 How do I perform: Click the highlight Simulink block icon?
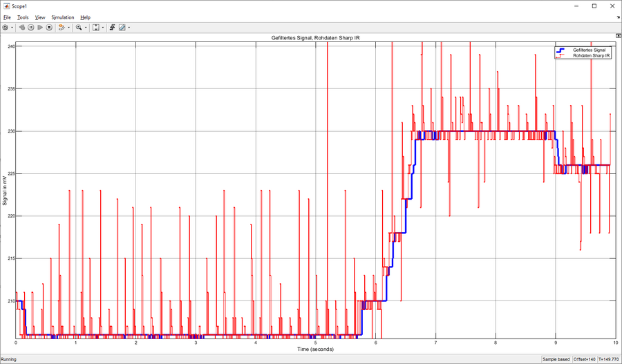(61, 28)
